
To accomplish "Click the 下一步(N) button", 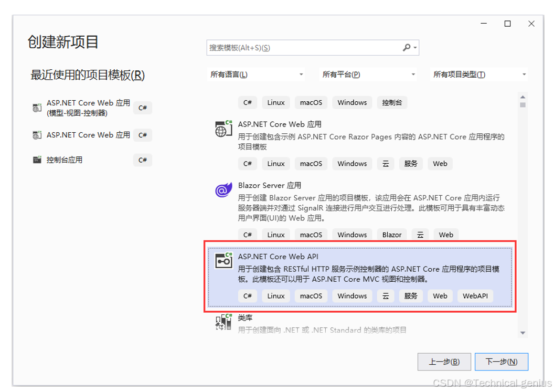I will click(502, 362).
